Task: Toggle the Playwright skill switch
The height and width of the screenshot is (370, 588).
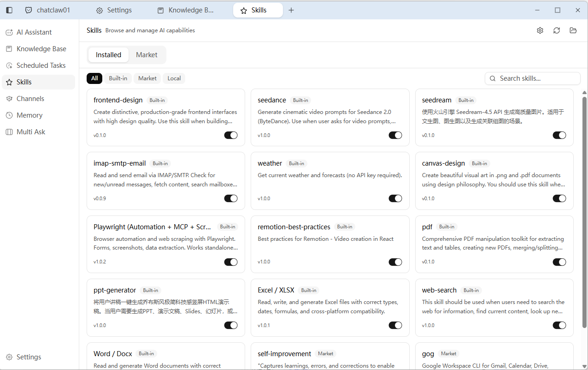Action: click(231, 262)
